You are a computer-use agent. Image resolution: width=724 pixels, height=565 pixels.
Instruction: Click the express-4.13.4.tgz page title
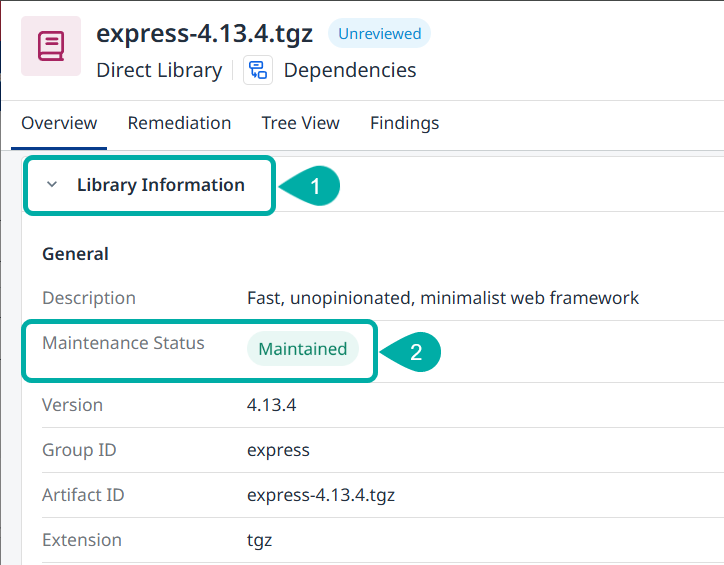(204, 33)
